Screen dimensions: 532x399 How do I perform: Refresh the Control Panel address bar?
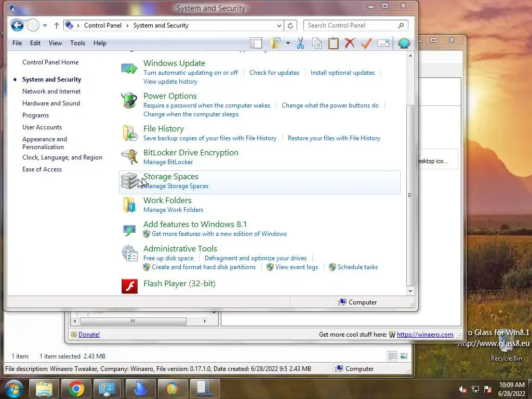click(x=290, y=25)
